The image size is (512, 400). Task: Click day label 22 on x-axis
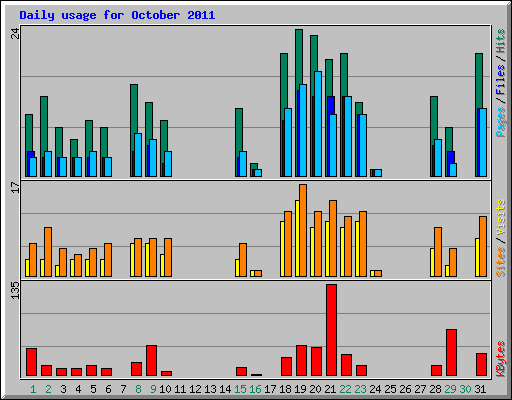[345, 389]
